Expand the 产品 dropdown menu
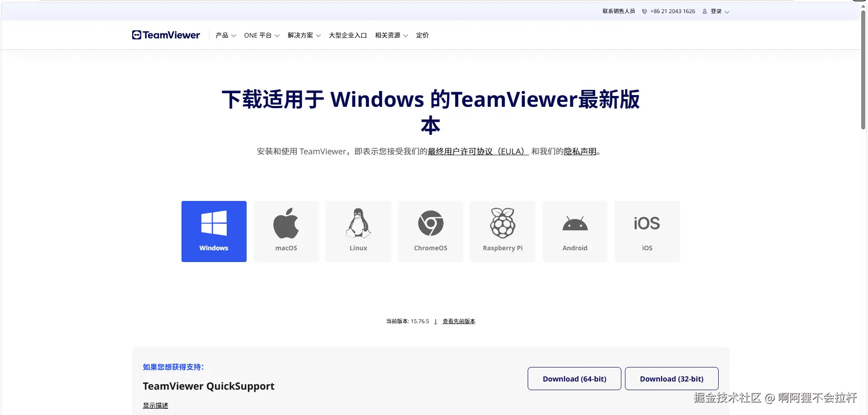This screenshot has height=415, width=868. click(226, 35)
